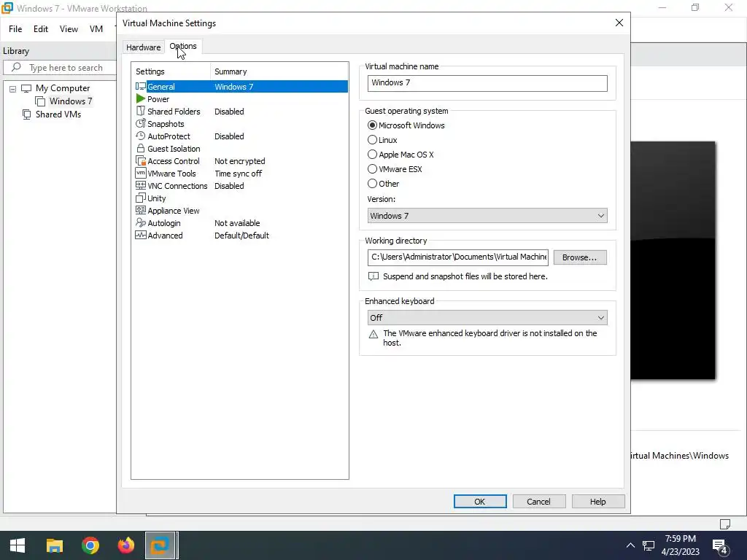
Task: Open the Edit menu
Action: (41, 29)
